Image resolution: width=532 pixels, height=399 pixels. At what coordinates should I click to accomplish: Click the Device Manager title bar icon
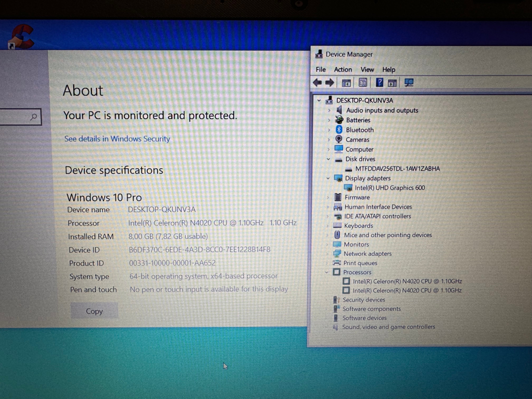tap(319, 54)
